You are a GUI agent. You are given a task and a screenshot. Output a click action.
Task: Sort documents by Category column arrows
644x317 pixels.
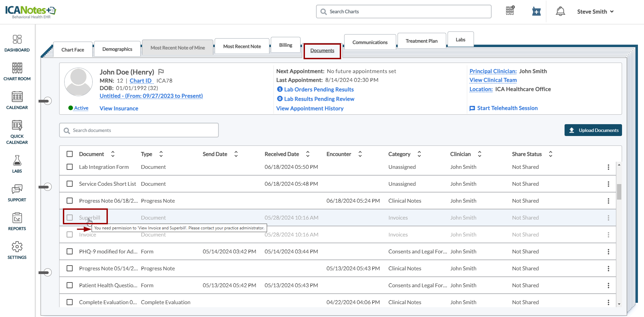click(419, 154)
